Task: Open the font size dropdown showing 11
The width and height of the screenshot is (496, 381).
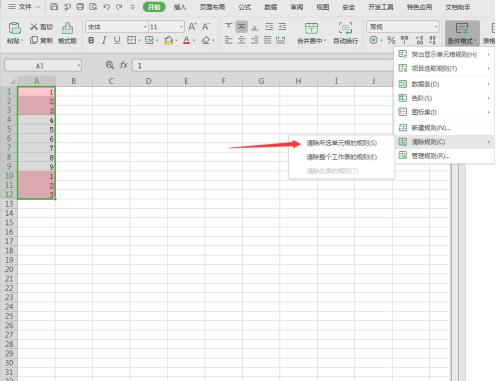Action: (182, 27)
